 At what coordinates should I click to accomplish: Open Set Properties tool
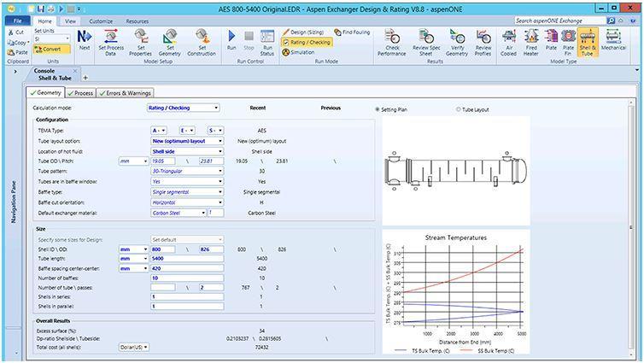(140, 43)
